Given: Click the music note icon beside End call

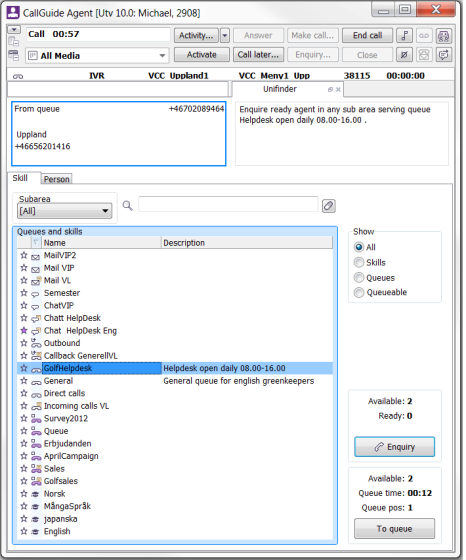Looking at the screenshot, I should pyautogui.click(x=404, y=36).
